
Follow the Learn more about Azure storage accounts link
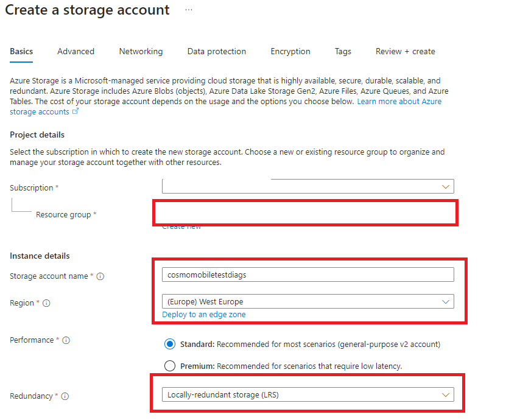(399, 102)
